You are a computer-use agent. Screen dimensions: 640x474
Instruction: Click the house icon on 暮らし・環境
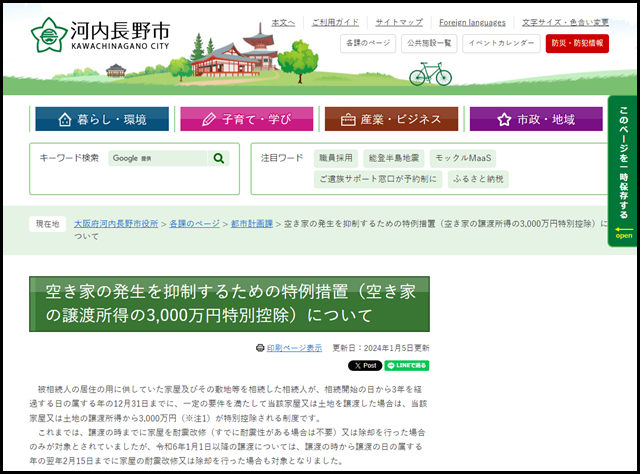pyautogui.click(x=64, y=120)
